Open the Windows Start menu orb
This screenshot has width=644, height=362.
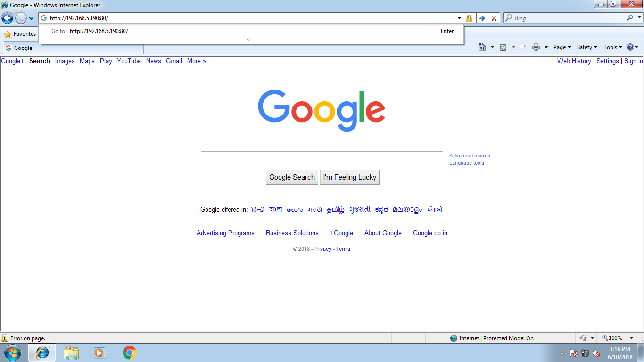pos(12,353)
